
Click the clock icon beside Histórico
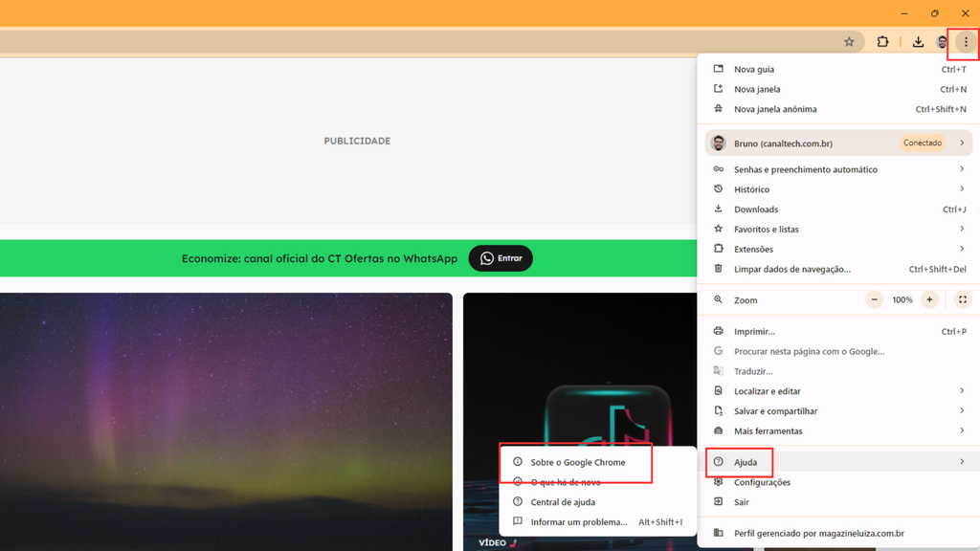click(x=718, y=188)
